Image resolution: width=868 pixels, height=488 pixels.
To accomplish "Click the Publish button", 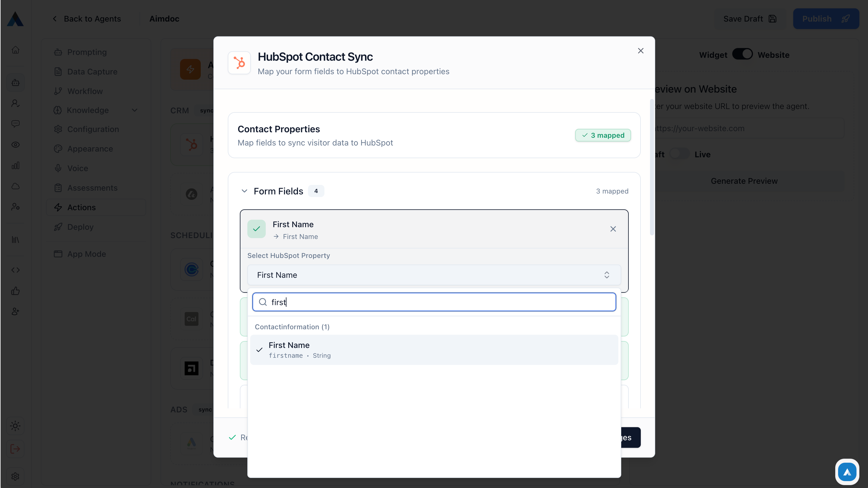I will pyautogui.click(x=826, y=19).
